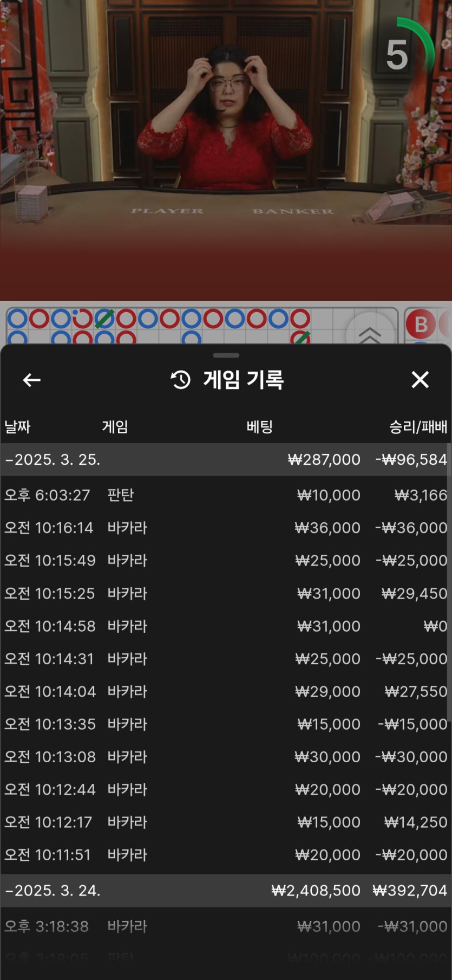The image size is (452, 980).
Task: Collapse the 2025. 3. 24. date group
Action: [x=53, y=891]
